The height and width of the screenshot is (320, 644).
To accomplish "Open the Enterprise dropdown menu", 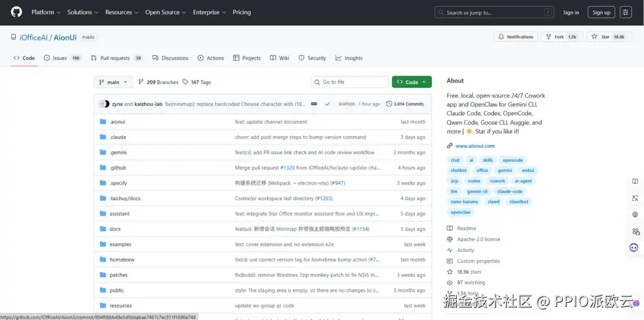I will click(x=209, y=13).
